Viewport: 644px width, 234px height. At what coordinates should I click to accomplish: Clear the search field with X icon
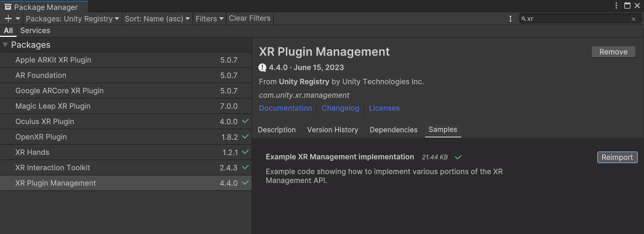coord(634,19)
